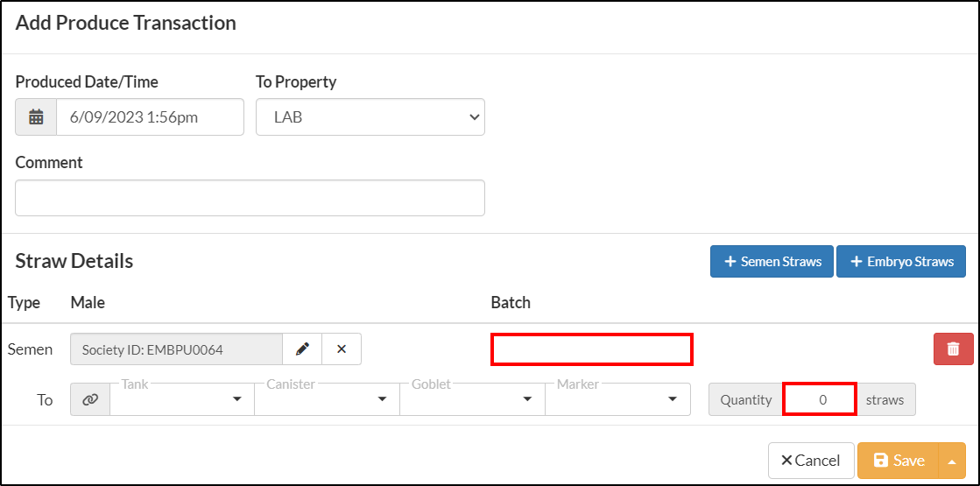Click the floppy disk icon on Save
The width and height of the screenshot is (980, 486).
[881, 461]
